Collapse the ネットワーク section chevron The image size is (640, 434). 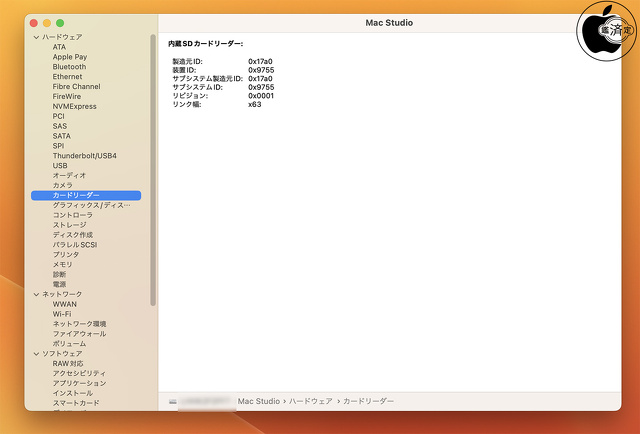coord(36,294)
